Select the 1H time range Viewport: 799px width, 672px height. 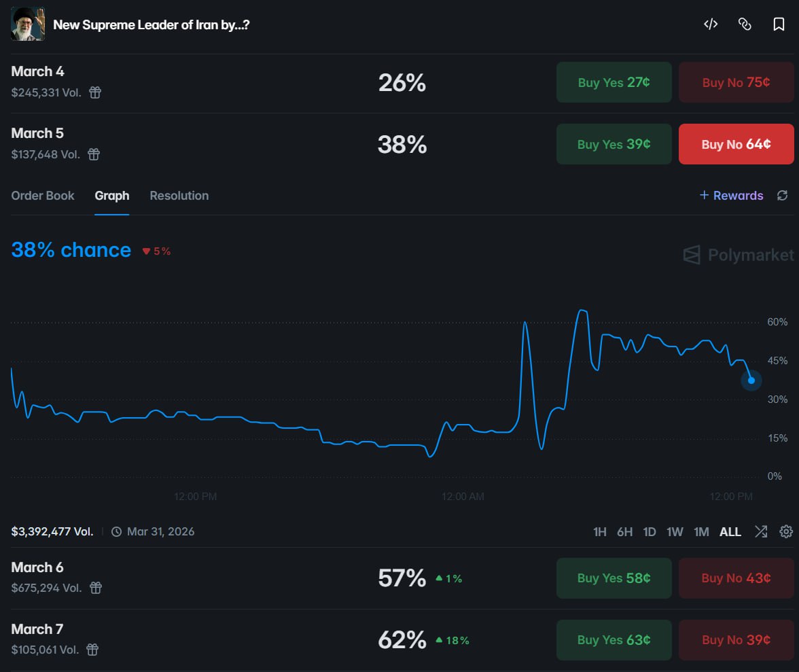[599, 532]
